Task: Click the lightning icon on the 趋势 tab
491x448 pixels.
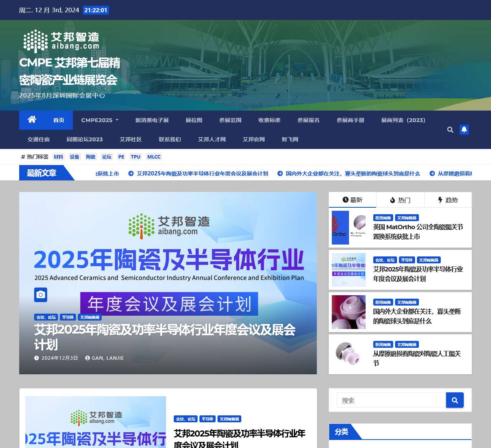Action: click(x=440, y=200)
